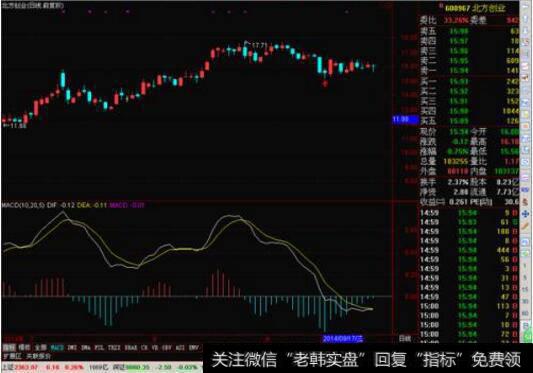Viewport: 533px width, 373px height.
Task: Open the 关联报价 panel
Action: [x=38, y=356]
